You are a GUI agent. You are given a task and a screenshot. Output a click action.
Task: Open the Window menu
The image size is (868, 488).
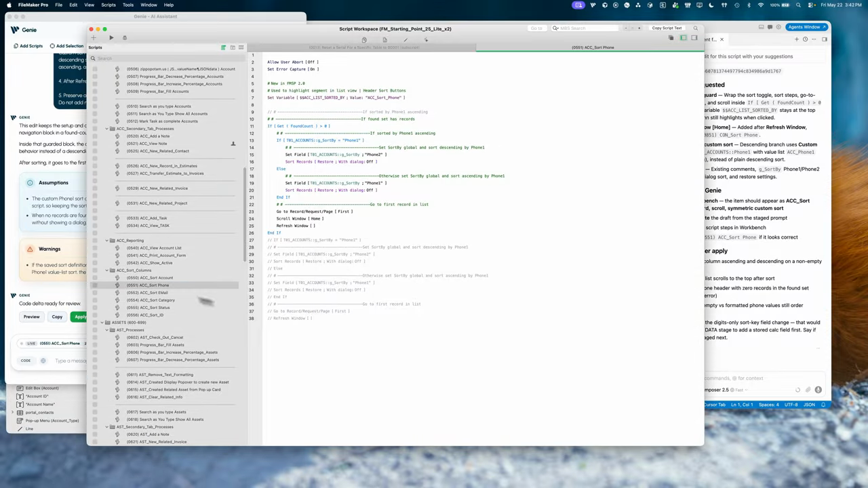pos(149,5)
